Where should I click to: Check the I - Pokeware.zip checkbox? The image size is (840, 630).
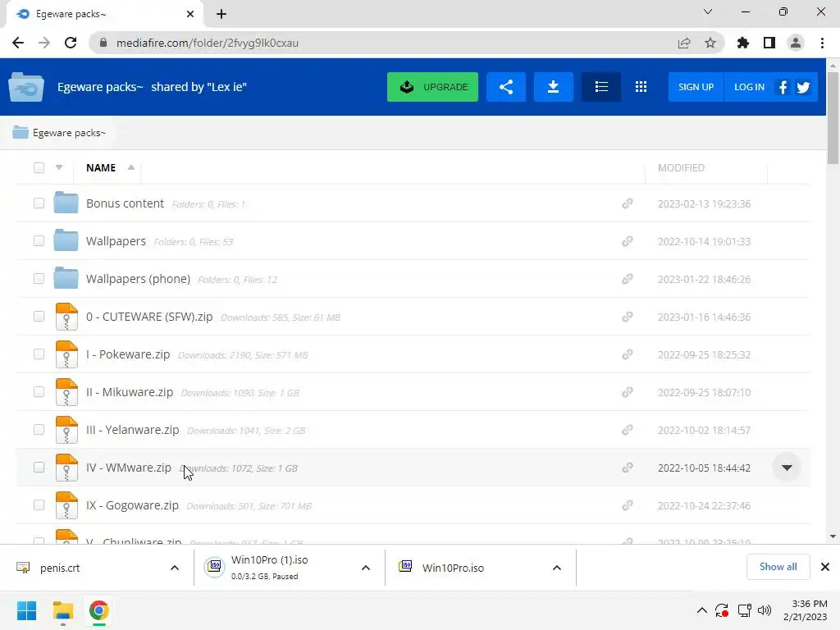point(39,354)
